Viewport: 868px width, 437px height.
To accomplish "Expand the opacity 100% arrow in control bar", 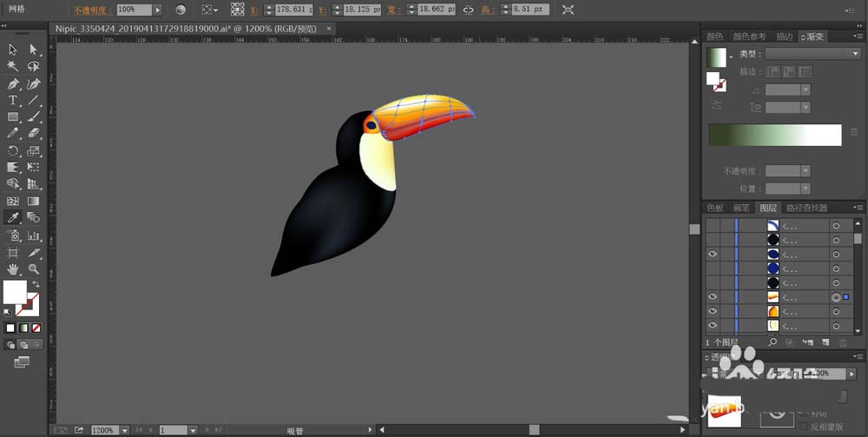I will [x=157, y=10].
